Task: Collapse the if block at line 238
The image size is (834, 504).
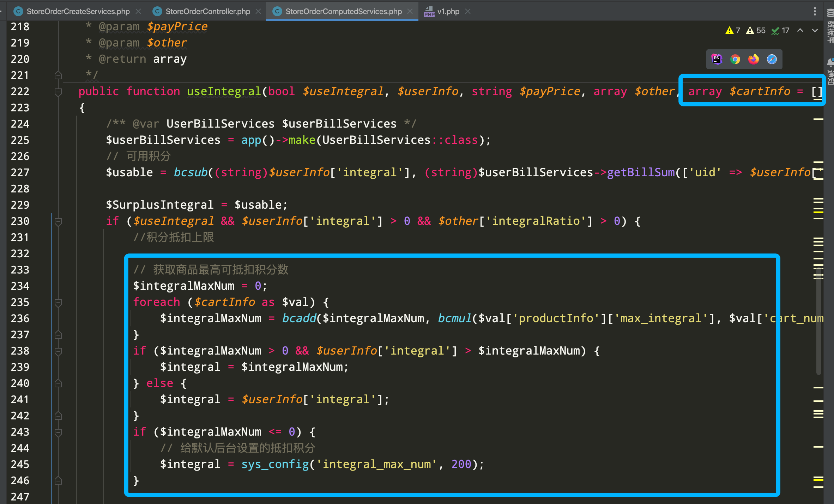Action: 58,351
